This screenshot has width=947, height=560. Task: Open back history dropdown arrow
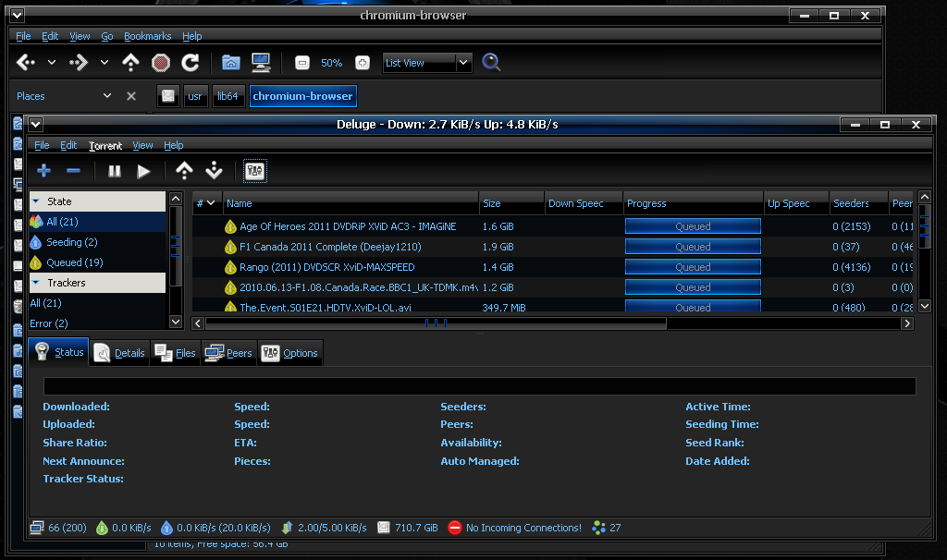coord(52,62)
